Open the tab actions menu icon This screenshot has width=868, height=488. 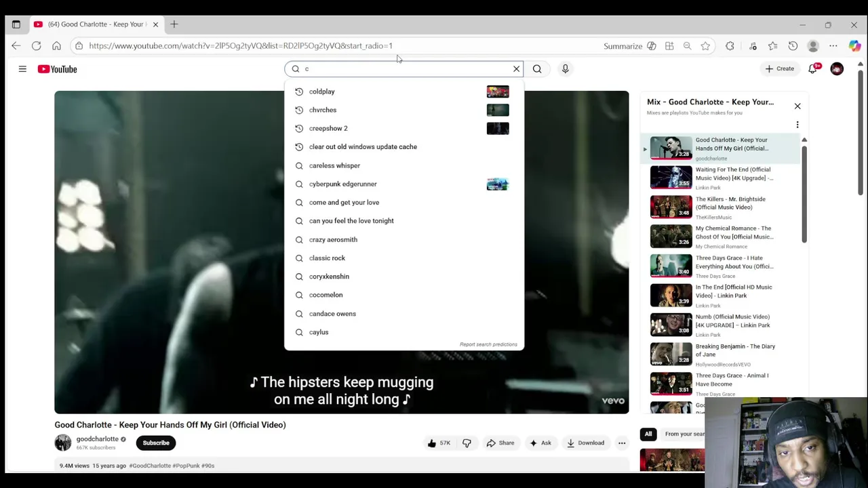16,24
